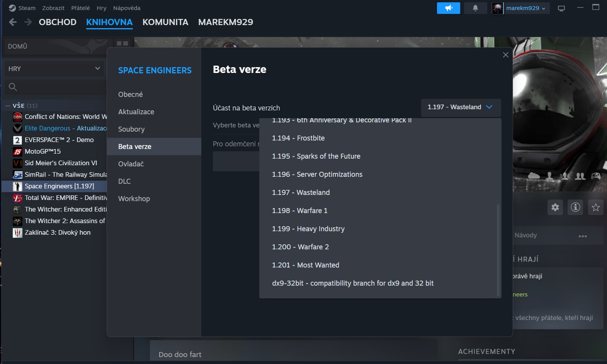Click the announcements megaphone icon
607x364 pixels.
tap(448, 8)
